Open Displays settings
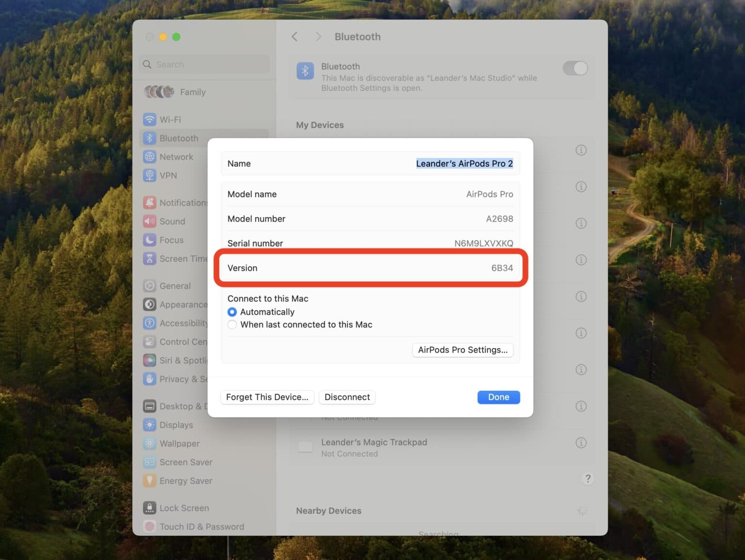This screenshot has width=745, height=560. click(x=176, y=425)
